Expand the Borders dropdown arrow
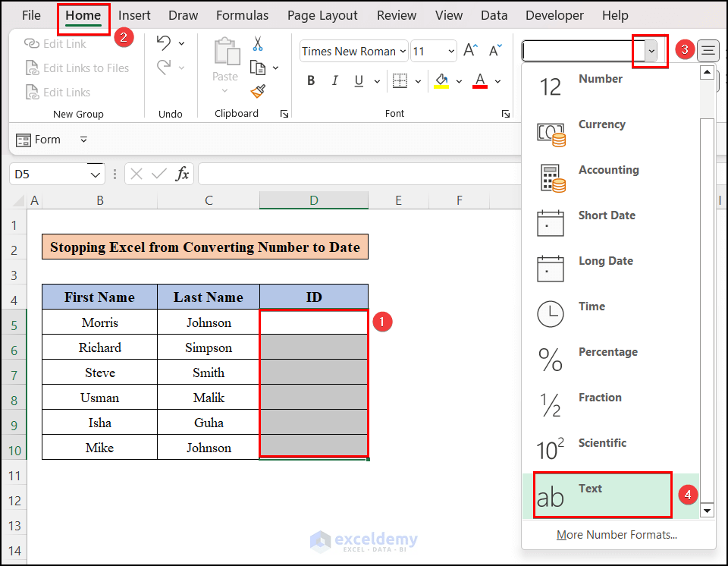This screenshot has height=566, width=728. [x=418, y=80]
